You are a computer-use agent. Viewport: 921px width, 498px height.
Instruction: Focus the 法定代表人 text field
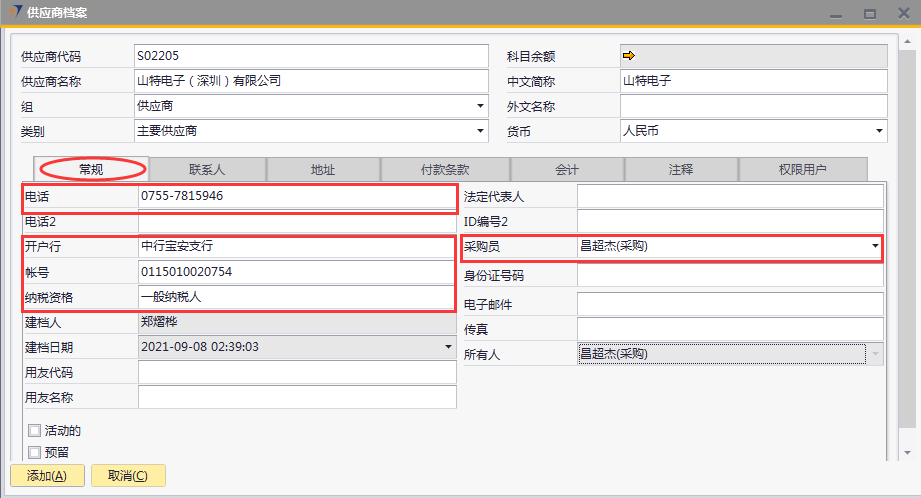(x=730, y=196)
